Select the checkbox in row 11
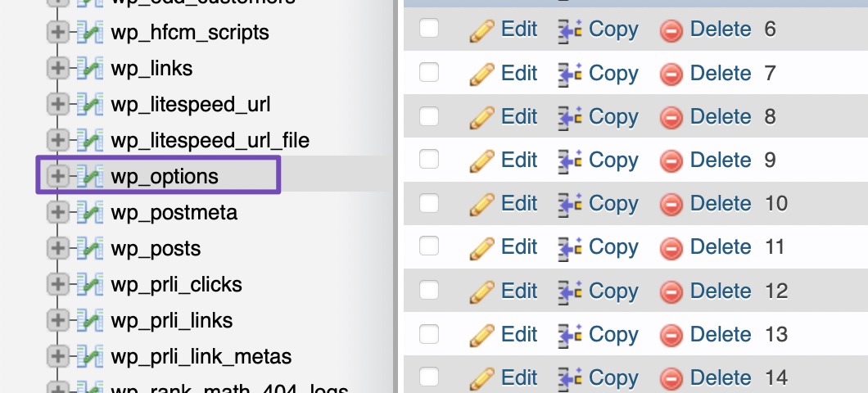Screen dimensions: 868x393 [x=429, y=246]
